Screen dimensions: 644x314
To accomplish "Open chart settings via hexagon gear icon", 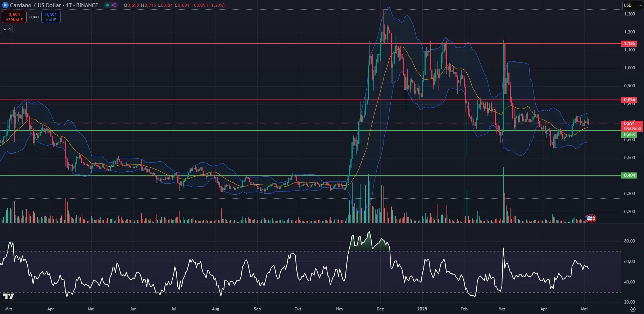I will (633, 309).
